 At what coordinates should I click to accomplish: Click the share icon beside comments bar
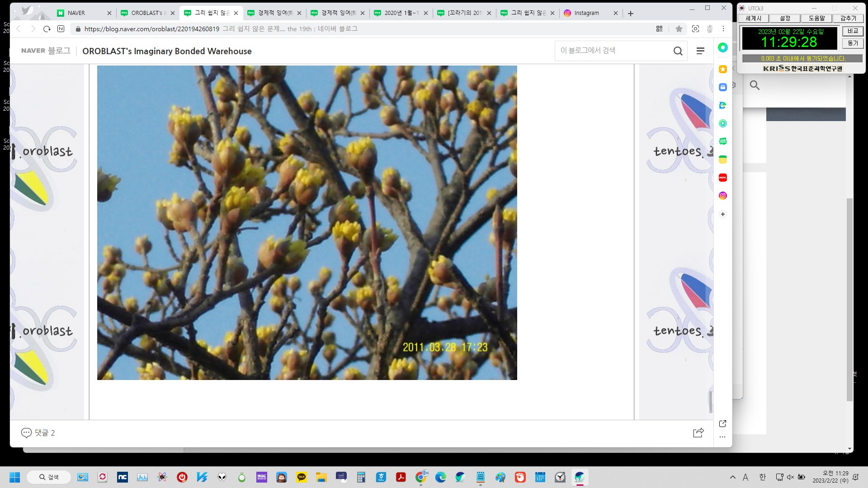click(x=698, y=432)
